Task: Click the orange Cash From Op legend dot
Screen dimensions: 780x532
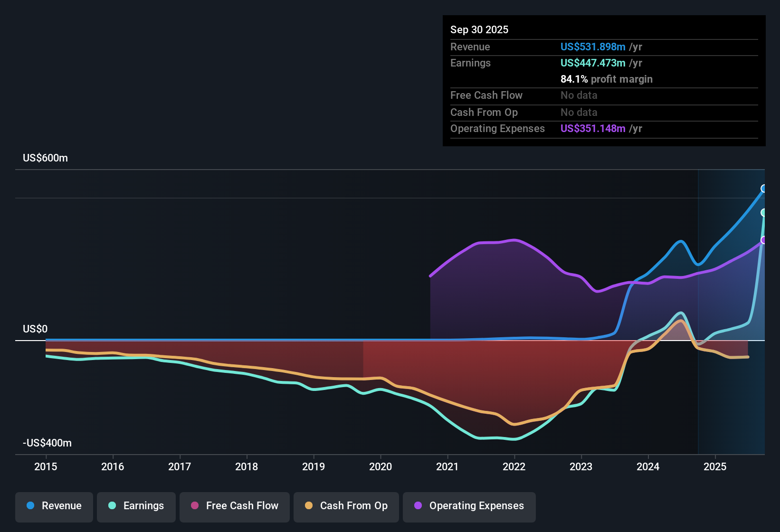Action: (x=309, y=506)
